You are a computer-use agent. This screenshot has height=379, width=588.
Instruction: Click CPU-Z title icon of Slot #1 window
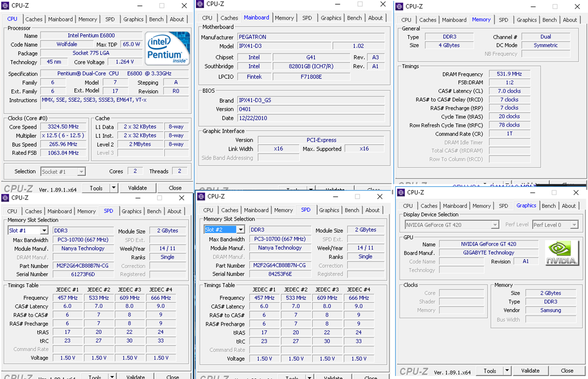click(5, 198)
